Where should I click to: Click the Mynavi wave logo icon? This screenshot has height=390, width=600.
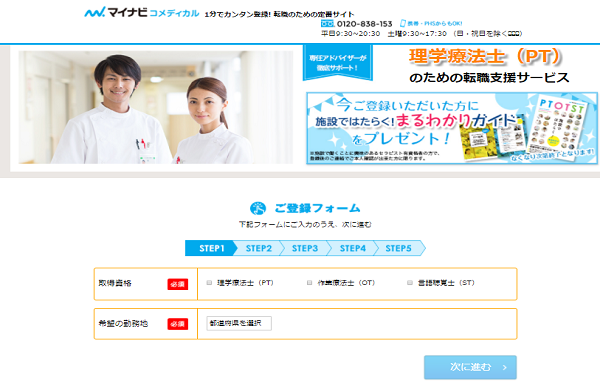[94, 12]
